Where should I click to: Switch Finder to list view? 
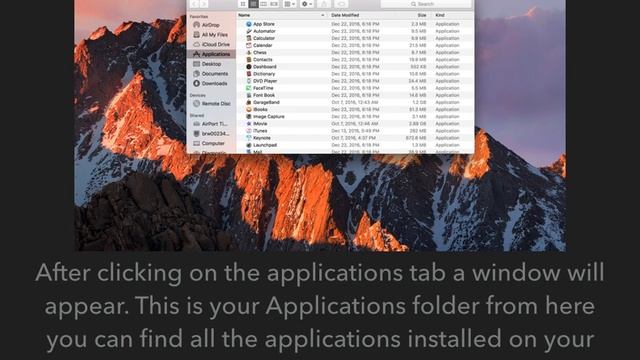coord(253,4)
